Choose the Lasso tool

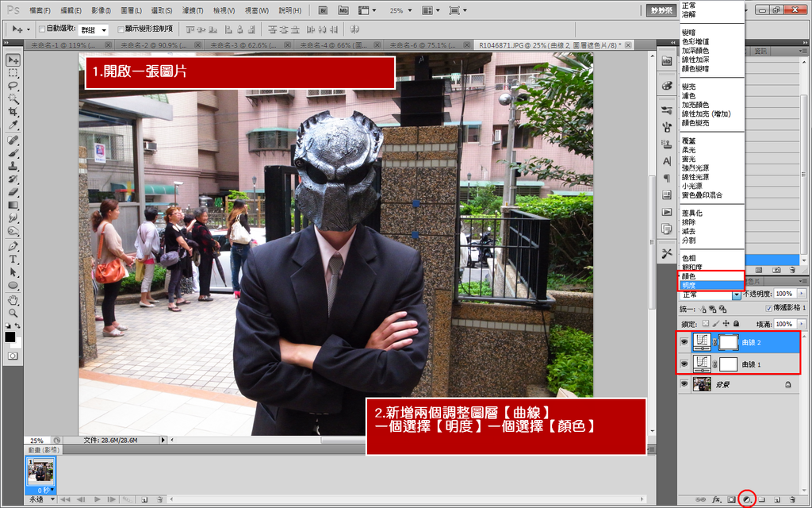click(13, 86)
